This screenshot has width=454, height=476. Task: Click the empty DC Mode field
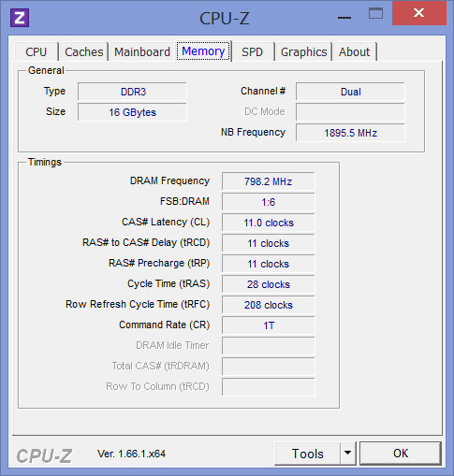point(350,112)
